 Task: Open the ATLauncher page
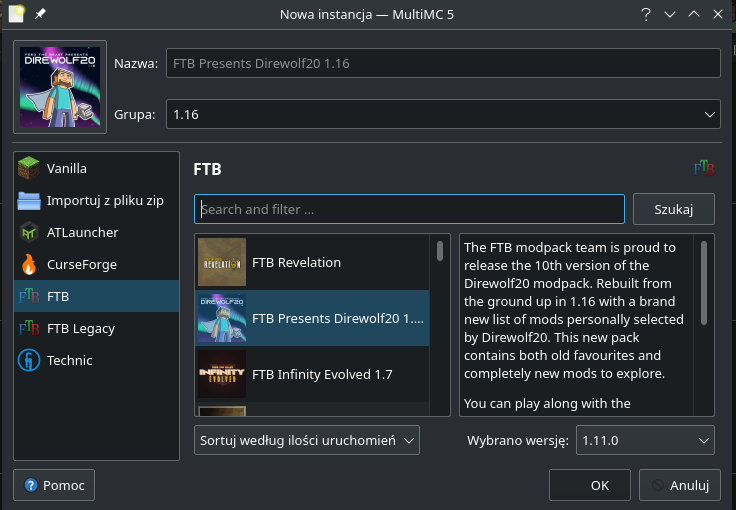97,233
